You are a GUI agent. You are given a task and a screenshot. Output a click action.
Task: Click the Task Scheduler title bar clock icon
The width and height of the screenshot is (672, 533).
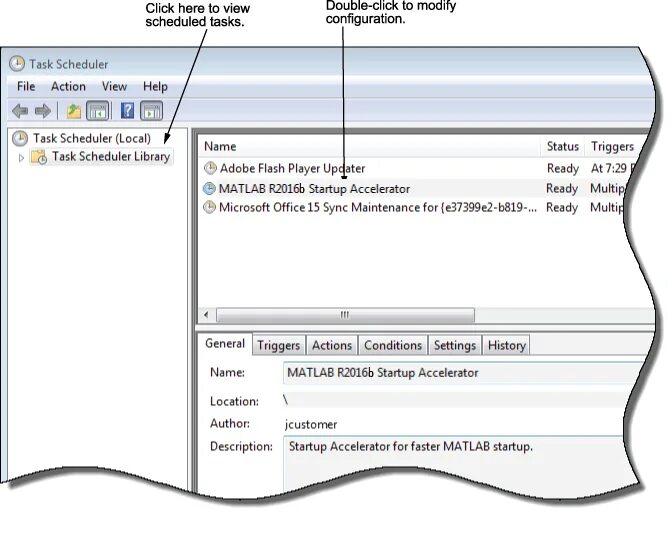(17, 63)
